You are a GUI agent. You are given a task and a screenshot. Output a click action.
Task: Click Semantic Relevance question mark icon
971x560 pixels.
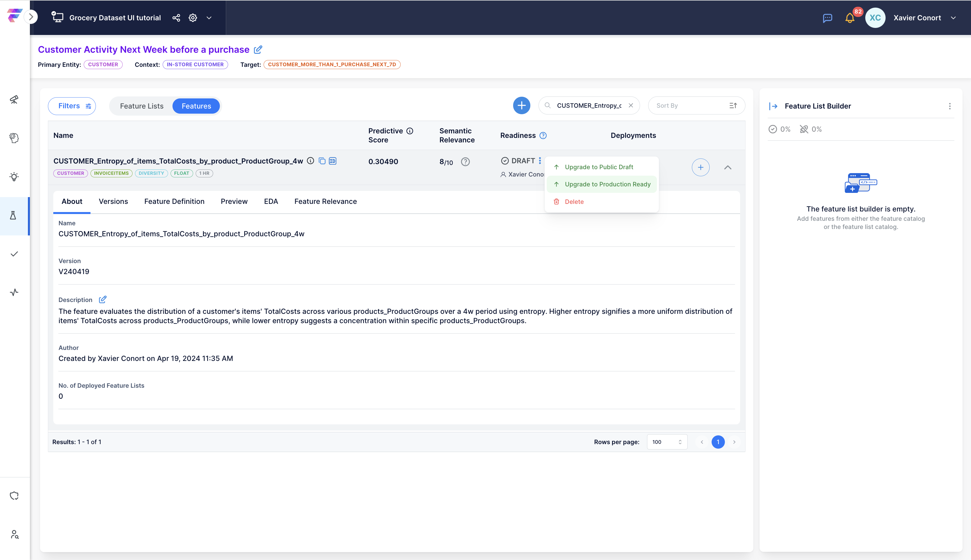465,162
